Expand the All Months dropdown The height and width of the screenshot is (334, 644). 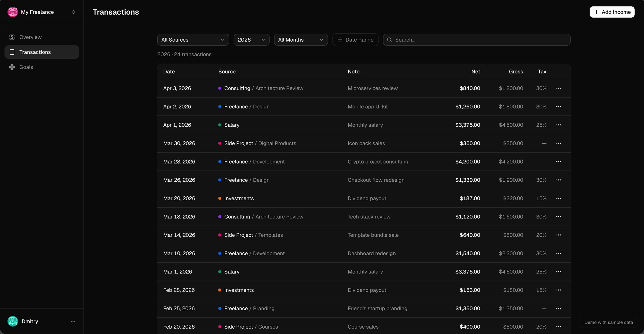[x=301, y=40]
